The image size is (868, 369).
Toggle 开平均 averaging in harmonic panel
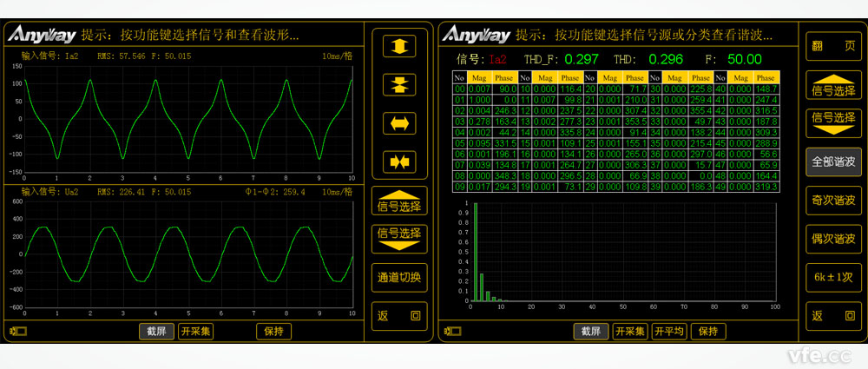coord(669,331)
